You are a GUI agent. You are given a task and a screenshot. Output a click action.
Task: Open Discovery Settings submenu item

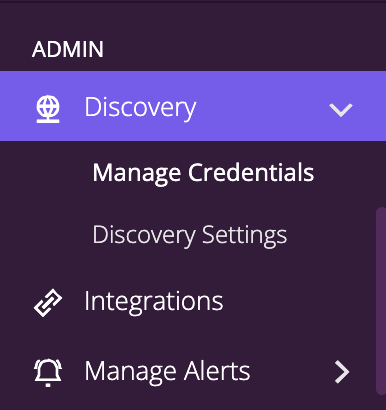[x=189, y=235]
